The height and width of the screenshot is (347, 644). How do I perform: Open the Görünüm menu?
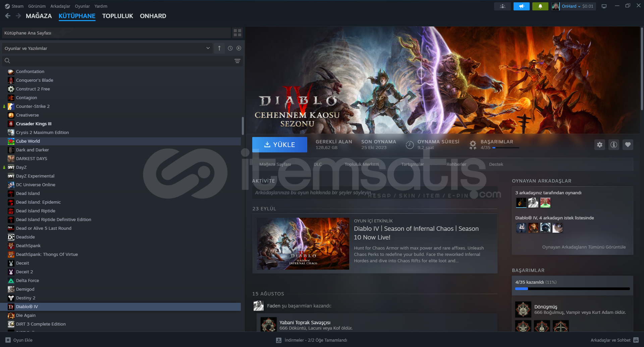37,6
